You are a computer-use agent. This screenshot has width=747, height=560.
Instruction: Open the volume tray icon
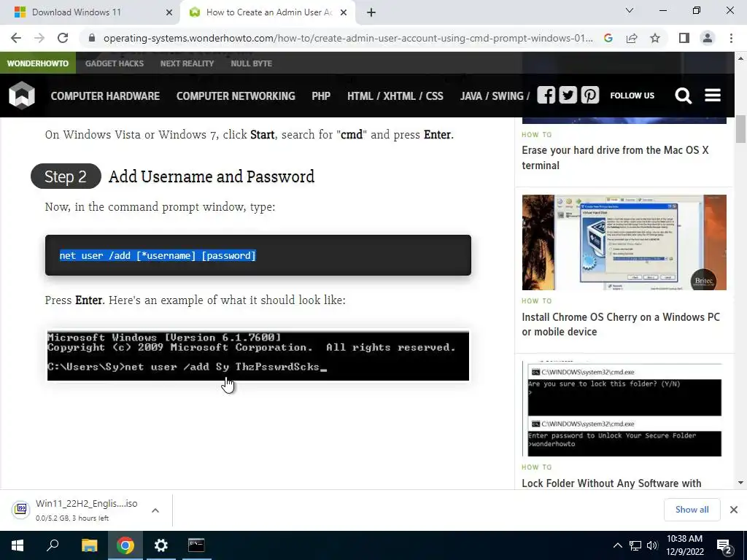652,545
